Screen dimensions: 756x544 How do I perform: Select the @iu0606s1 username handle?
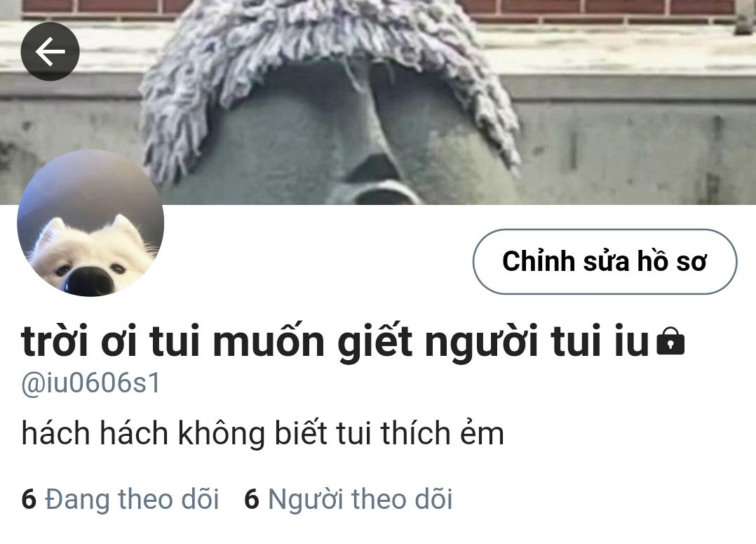pos(90,384)
